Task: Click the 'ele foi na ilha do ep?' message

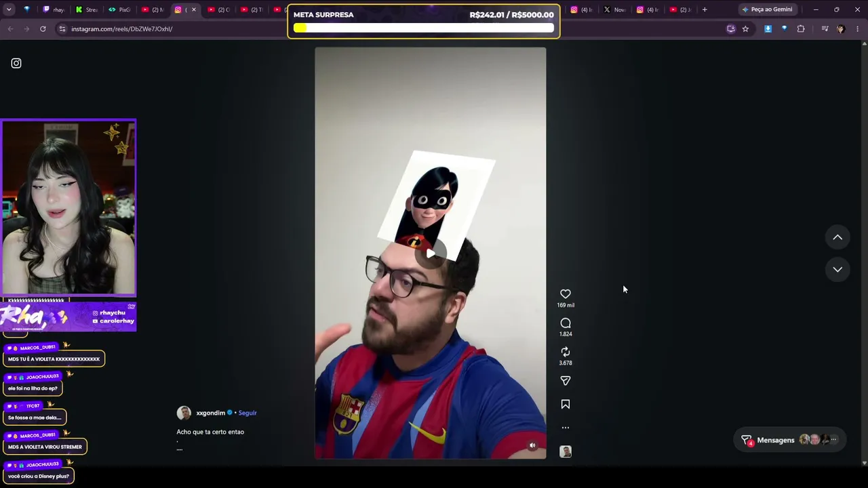Action: click(33, 388)
